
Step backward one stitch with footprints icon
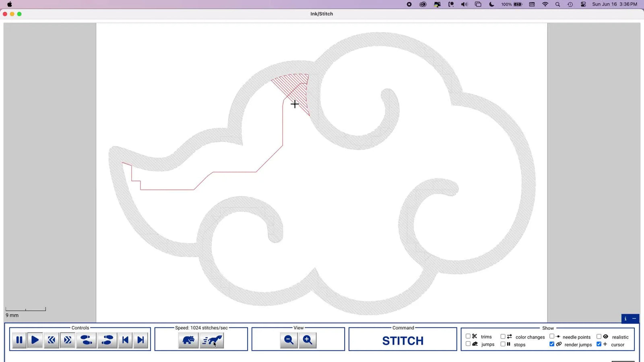pos(86,340)
